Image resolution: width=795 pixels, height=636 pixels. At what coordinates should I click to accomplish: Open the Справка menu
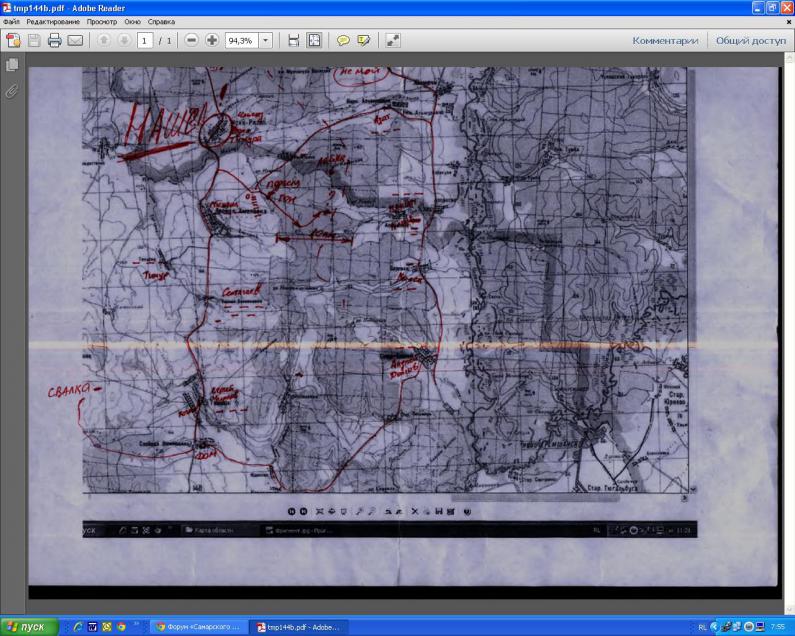tap(160, 21)
